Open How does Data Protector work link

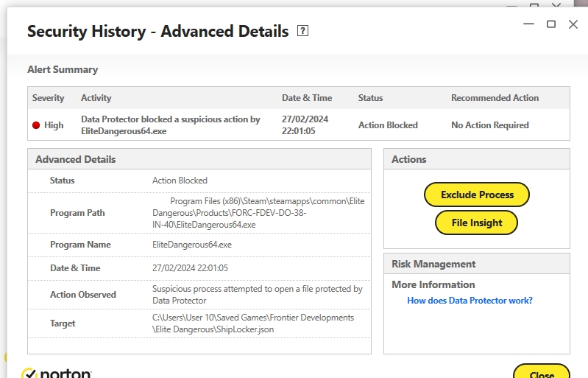[470, 301]
